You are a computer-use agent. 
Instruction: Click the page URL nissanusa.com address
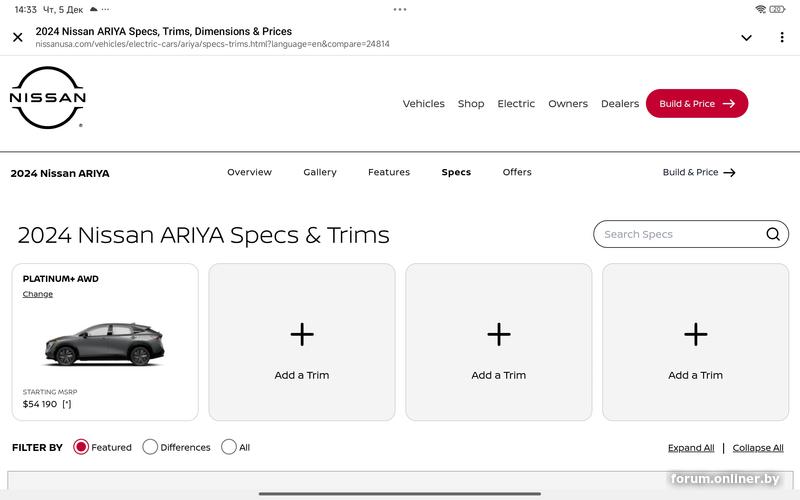pyautogui.click(x=212, y=44)
